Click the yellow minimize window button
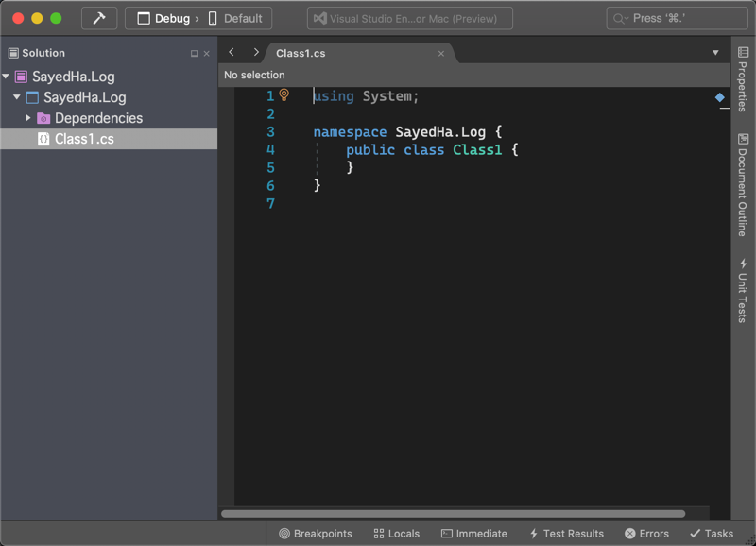The height and width of the screenshot is (546, 756). pyautogui.click(x=37, y=18)
